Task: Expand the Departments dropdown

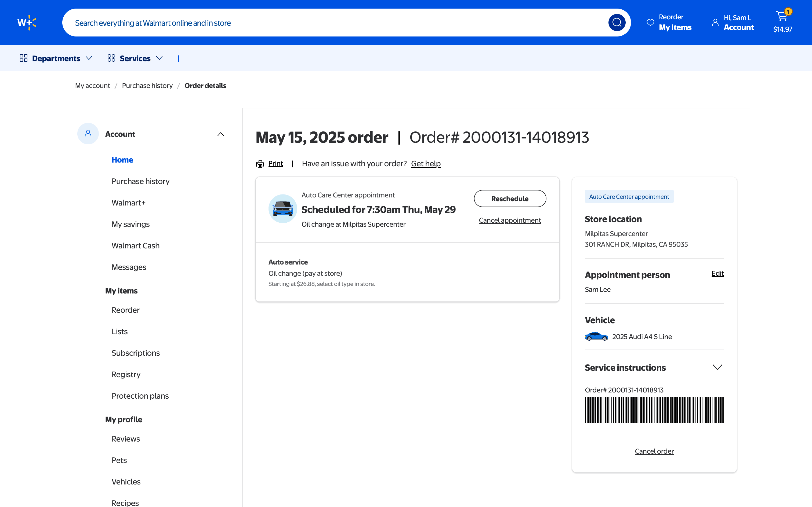Action: (x=56, y=58)
